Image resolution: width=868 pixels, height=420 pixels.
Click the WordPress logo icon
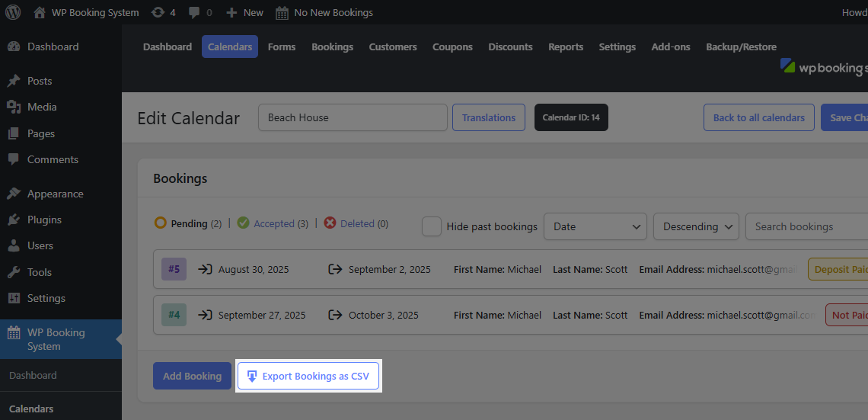coord(13,12)
